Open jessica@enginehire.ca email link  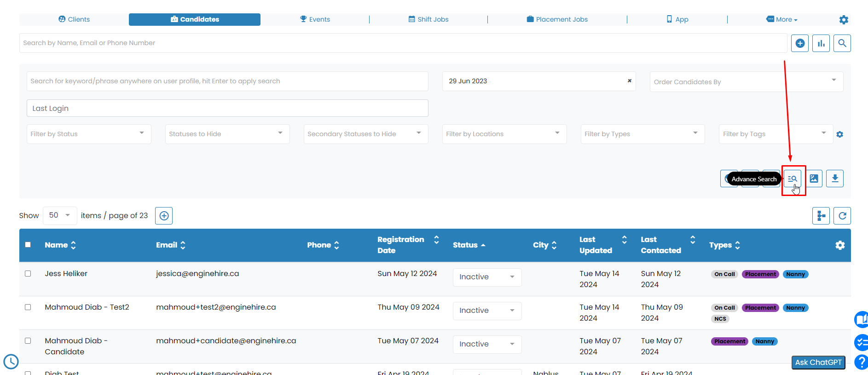tap(197, 274)
